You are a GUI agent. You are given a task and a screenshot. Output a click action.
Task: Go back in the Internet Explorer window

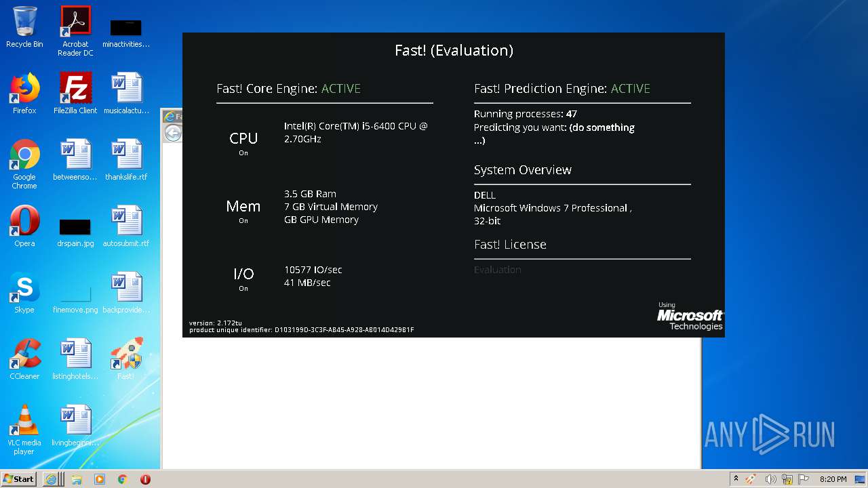(173, 133)
